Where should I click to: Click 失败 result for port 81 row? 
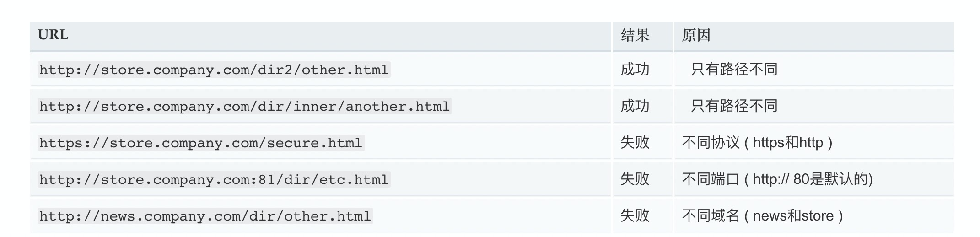(635, 179)
